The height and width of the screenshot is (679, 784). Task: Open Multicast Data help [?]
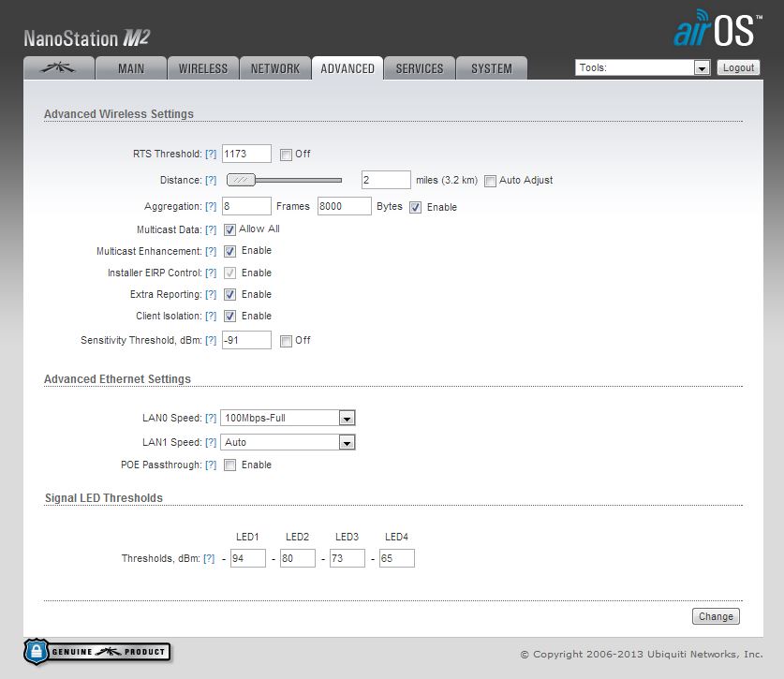click(x=211, y=229)
